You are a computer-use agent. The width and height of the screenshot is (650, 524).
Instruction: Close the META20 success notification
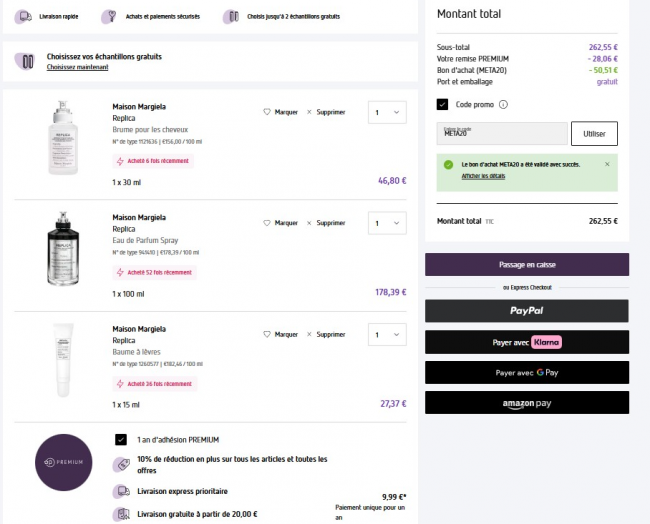pos(607,164)
